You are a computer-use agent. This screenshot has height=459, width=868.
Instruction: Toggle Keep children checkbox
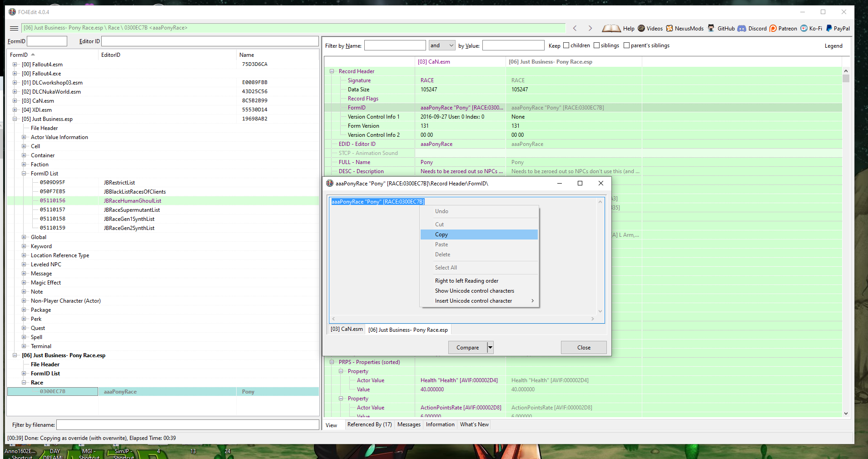(x=566, y=45)
